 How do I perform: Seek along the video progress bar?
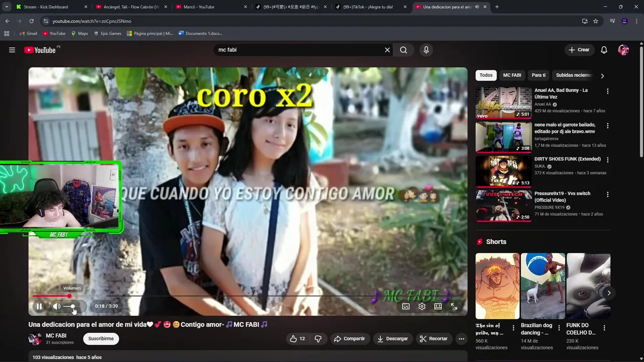[248, 296]
